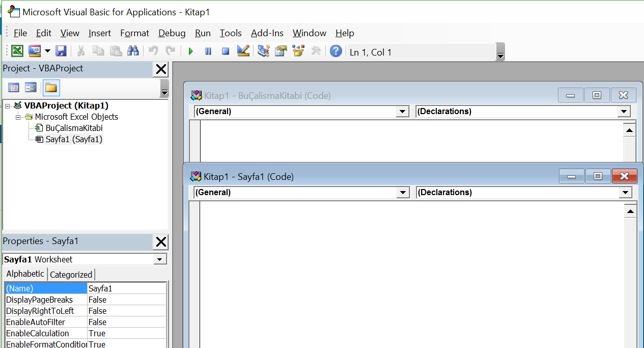Screen dimensions: 644x348
Task: Open the Debug menu
Action: 172,33
